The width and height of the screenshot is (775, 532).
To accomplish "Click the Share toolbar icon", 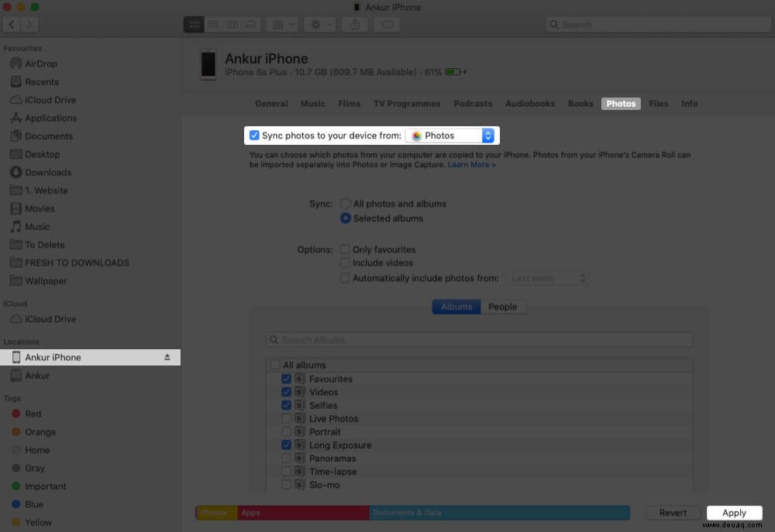I will coord(355,24).
